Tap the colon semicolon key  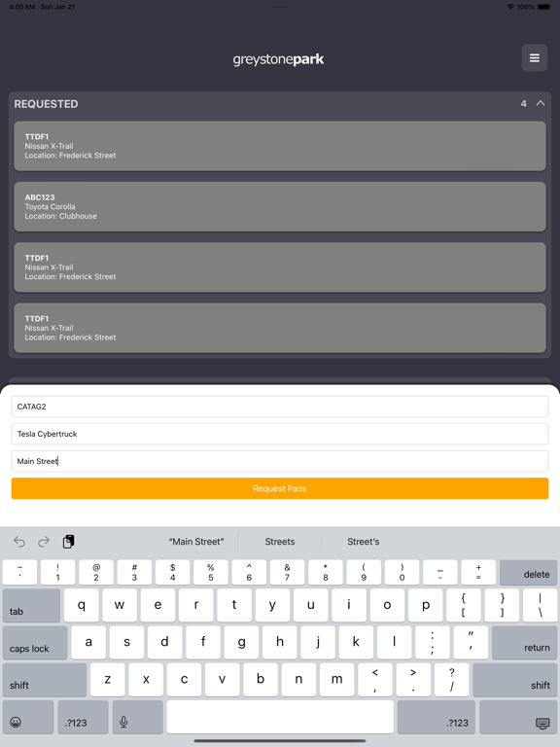coord(433,643)
